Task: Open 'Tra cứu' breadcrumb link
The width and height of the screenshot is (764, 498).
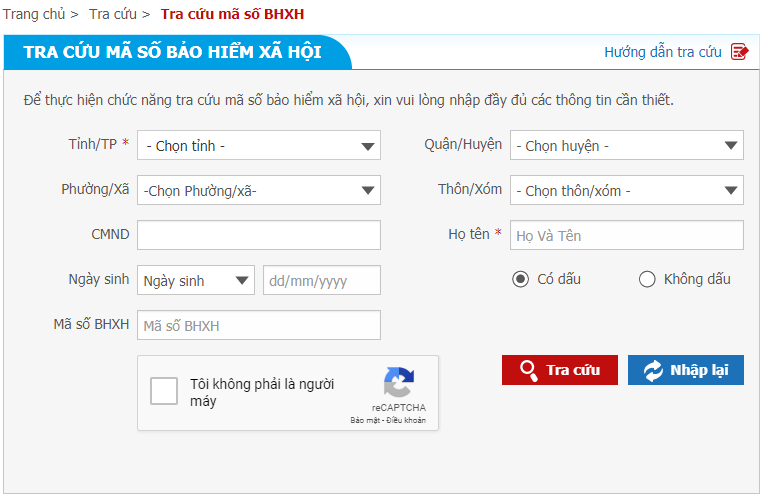Action: click(x=113, y=14)
